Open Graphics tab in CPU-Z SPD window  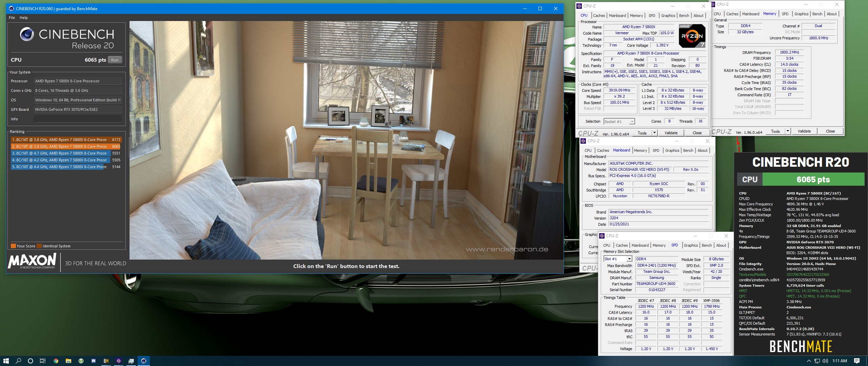[x=691, y=245]
